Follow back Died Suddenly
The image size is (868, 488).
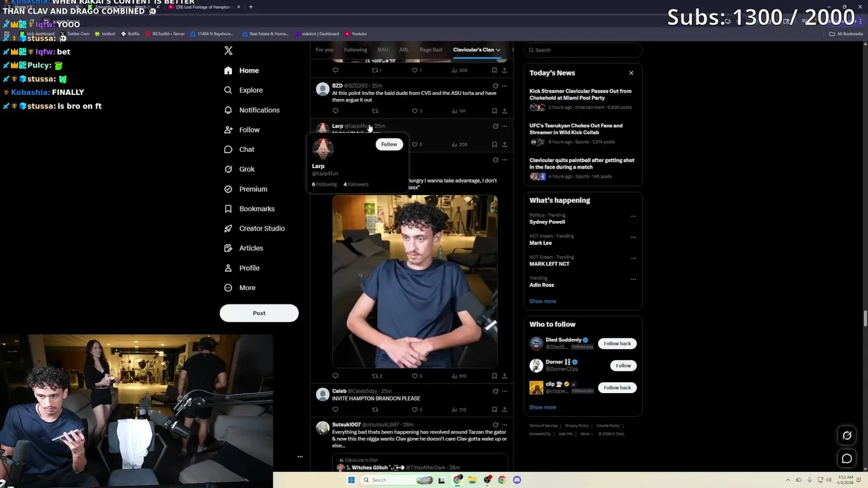(x=617, y=344)
